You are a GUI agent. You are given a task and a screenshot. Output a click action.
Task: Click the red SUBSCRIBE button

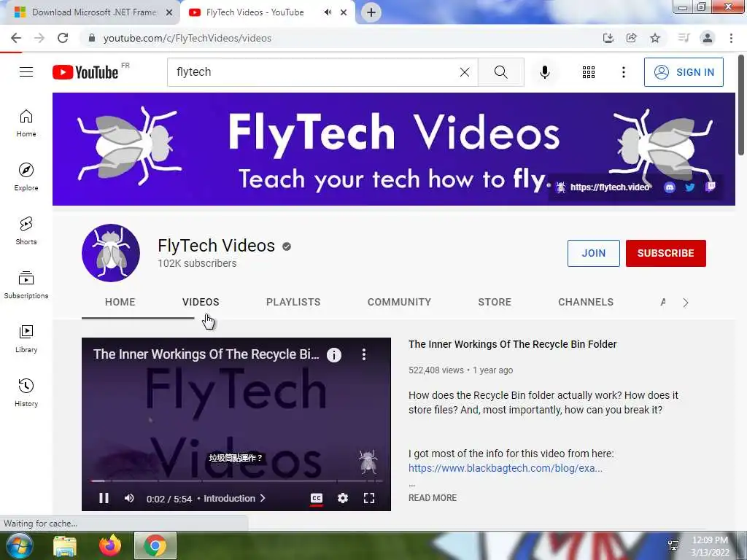pos(665,253)
